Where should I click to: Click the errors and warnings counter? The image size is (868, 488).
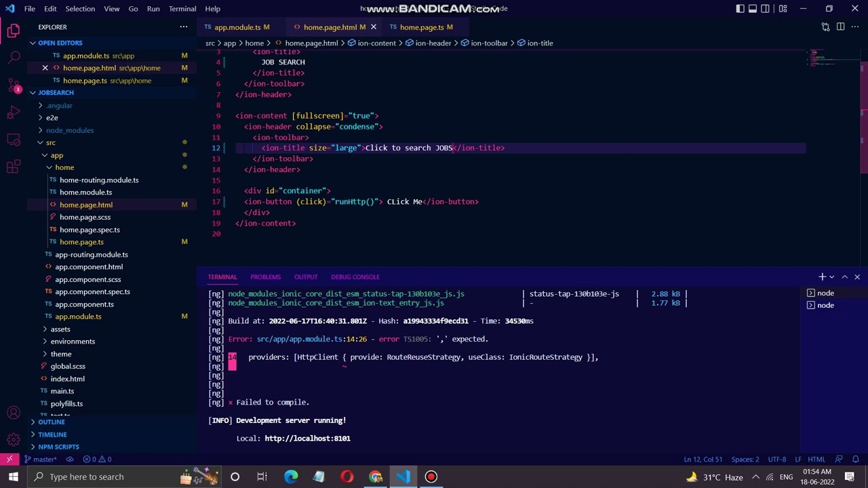tap(97, 459)
